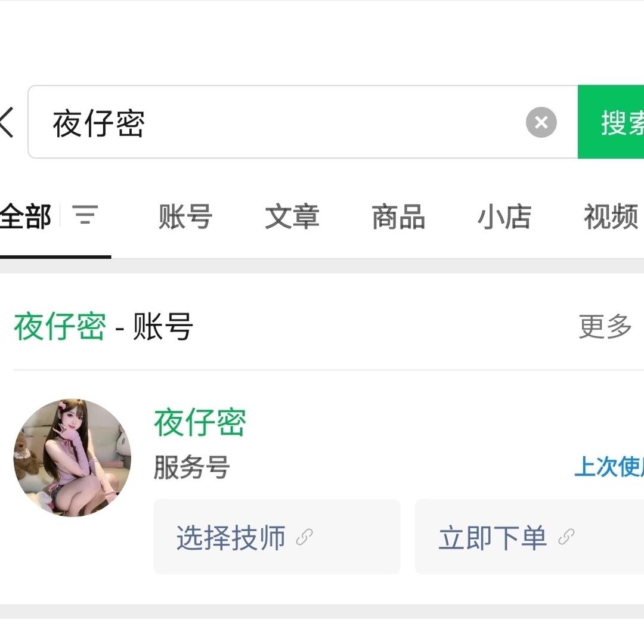The image size is (644, 644).
Task: Open the 夜仔密 account avatar
Action: 72,457
